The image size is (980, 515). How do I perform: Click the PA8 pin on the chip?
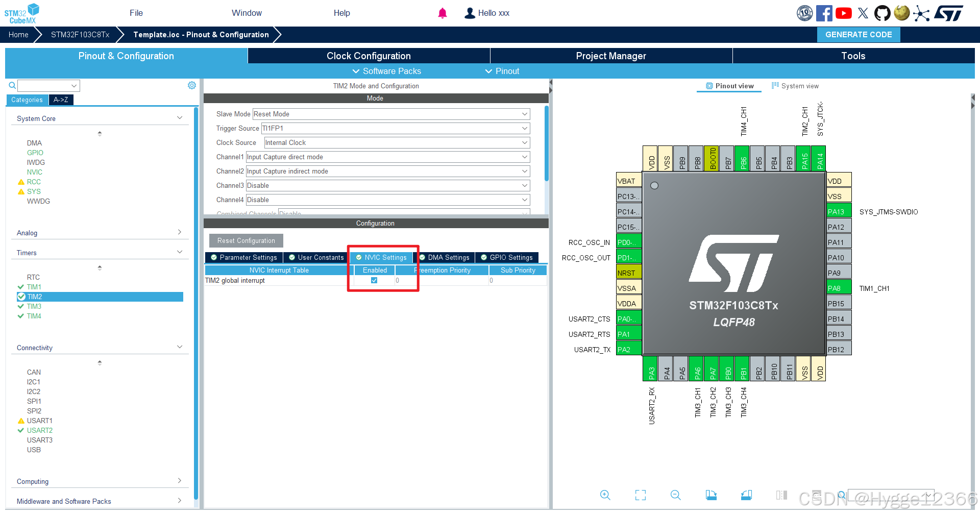(839, 288)
